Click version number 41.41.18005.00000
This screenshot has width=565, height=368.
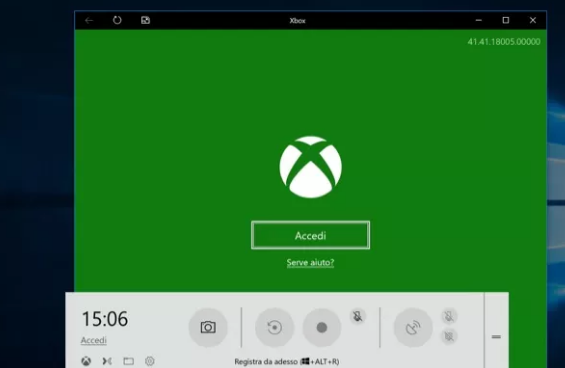[504, 42]
